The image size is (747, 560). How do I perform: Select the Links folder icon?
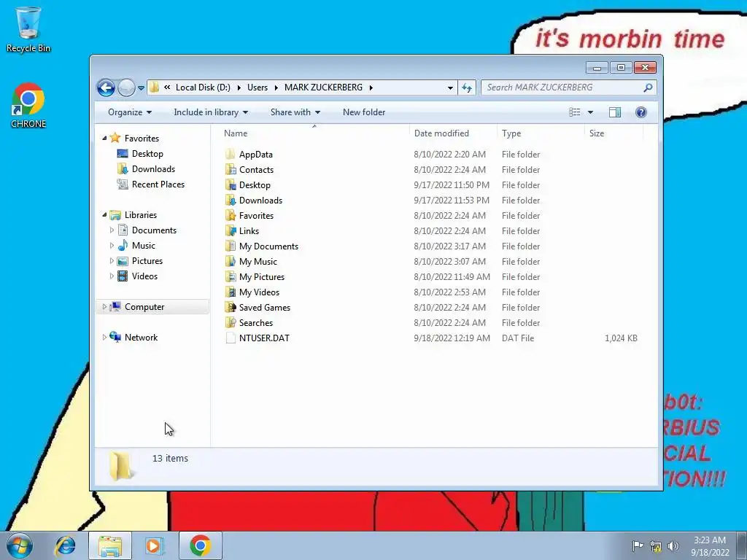(x=231, y=231)
